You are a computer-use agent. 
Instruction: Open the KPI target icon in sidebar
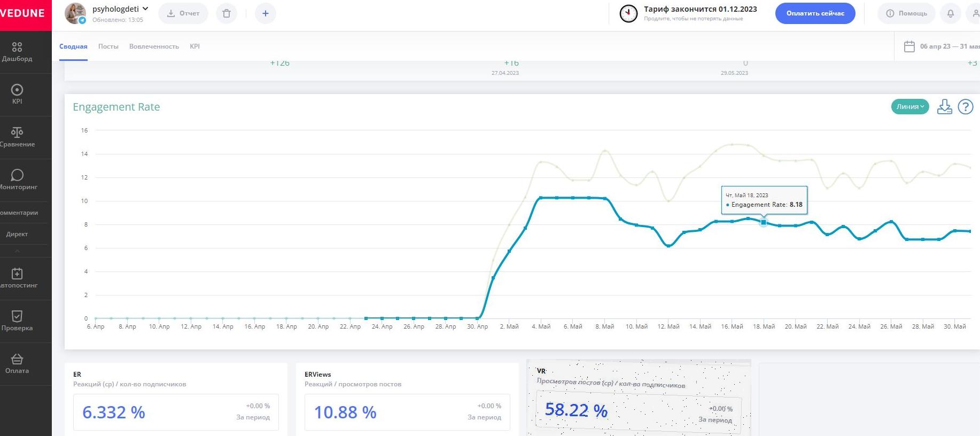(x=17, y=89)
